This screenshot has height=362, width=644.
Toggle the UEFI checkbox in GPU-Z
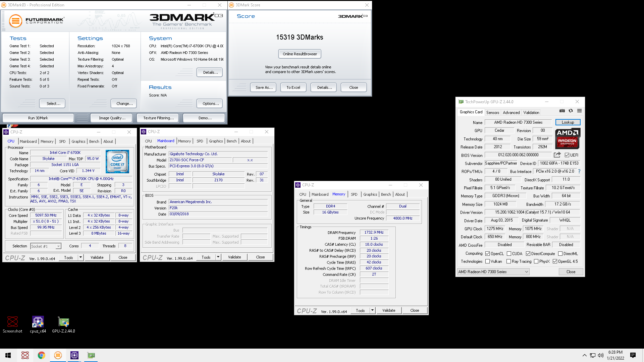567,155
